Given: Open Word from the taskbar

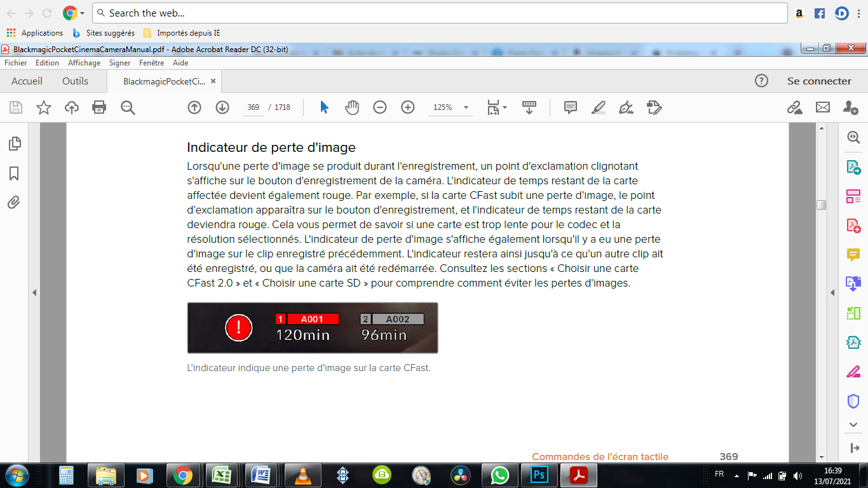Looking at the screenshot, I should coord(261,475).
